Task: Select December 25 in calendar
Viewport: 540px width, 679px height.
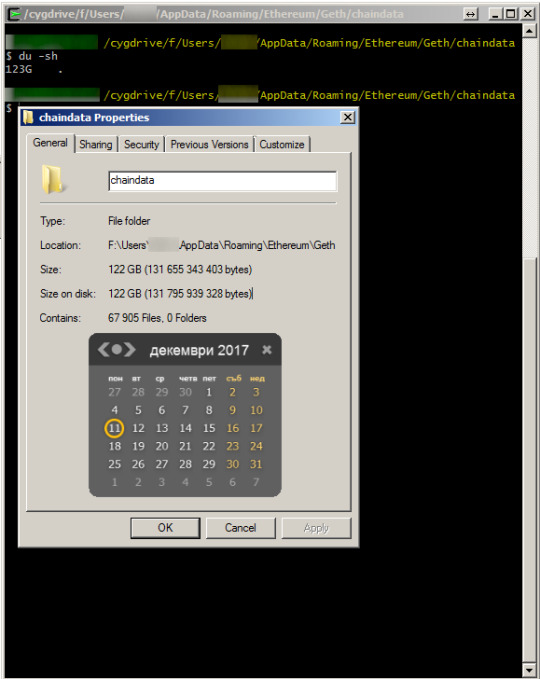Action: point(114,464)
